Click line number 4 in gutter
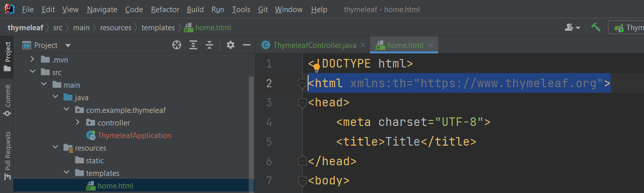 (268, 122)
